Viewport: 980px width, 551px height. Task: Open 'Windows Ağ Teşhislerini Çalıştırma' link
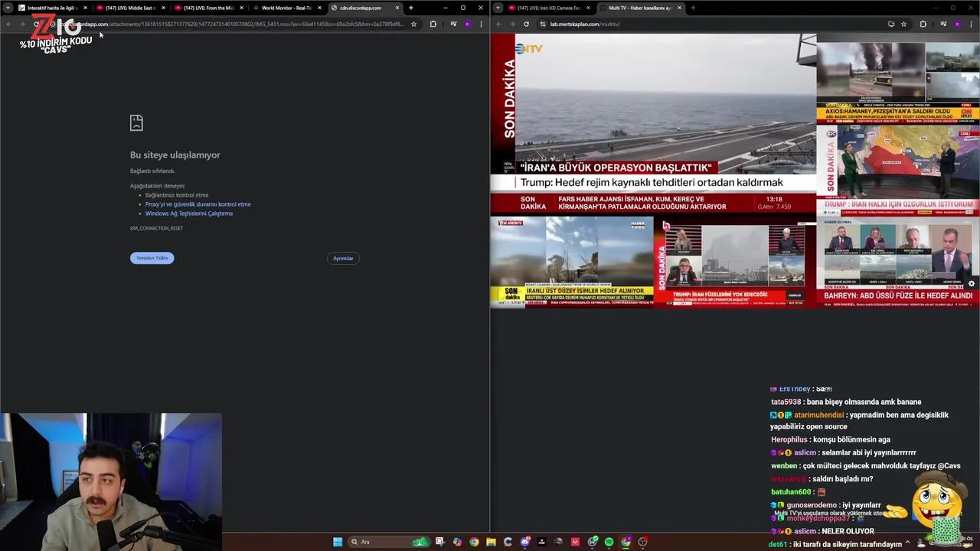(189, 214)
